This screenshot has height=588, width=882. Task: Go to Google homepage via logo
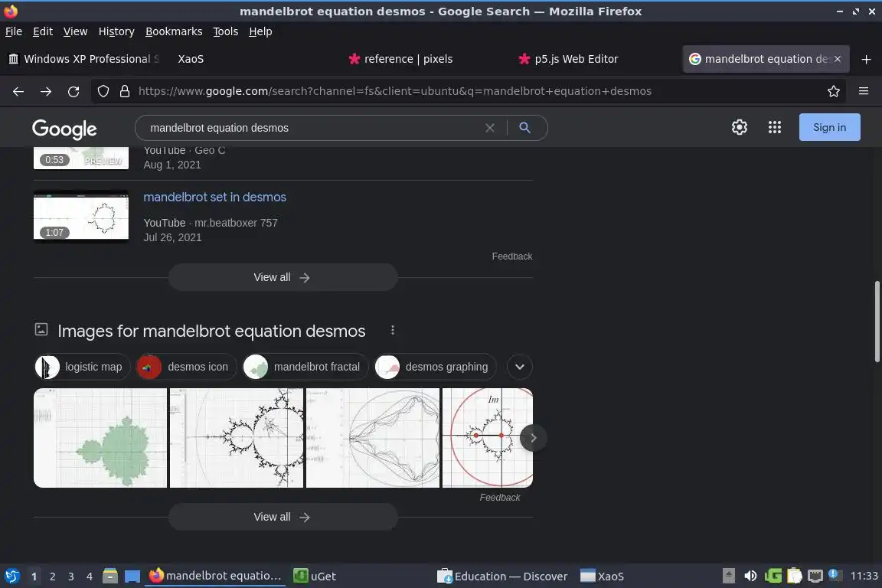point(64,129)
